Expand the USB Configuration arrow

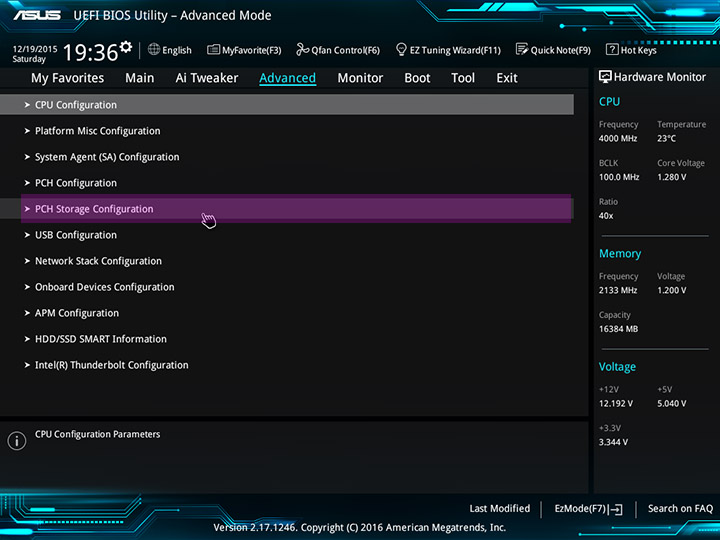click(x=27, y=235)
